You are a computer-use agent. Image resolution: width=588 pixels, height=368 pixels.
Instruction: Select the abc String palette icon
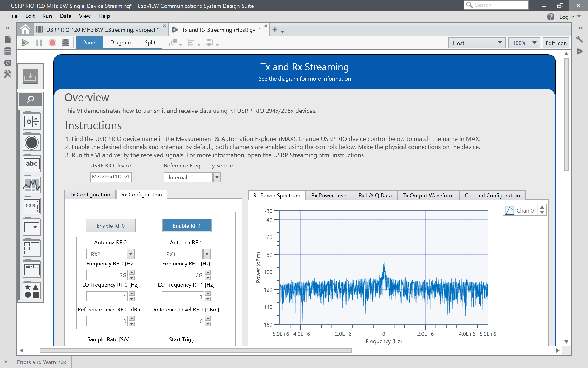pyautogui.click(x=32, y=164)
